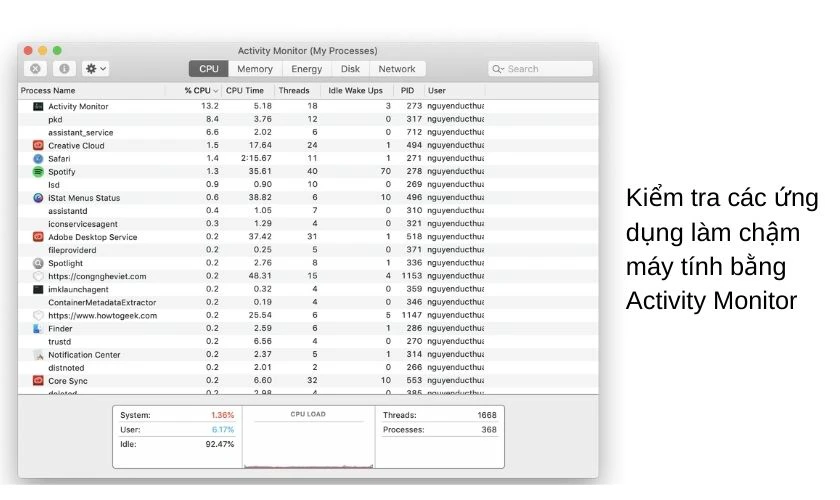Switch to the CPU tab

click(208, 69)
